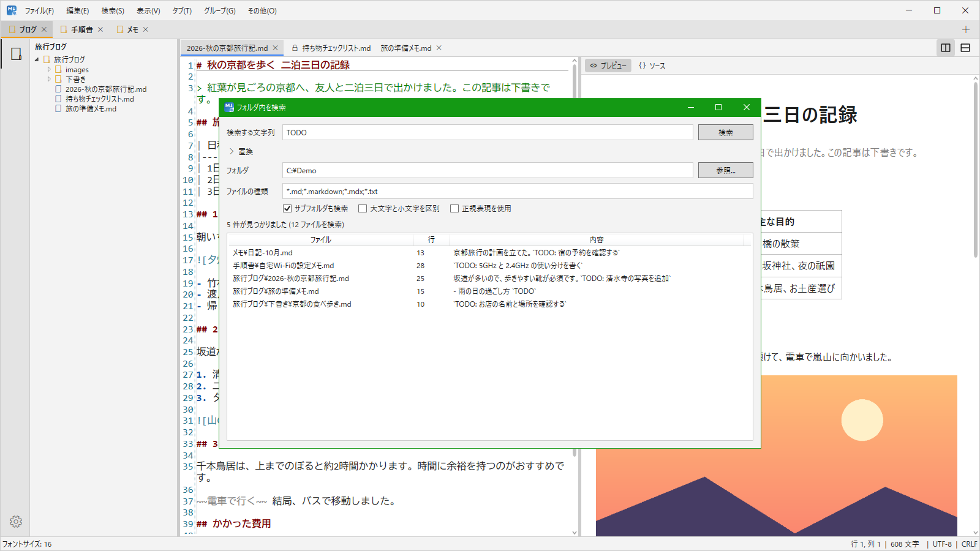
Task: Open settings gear in sidebar
Action: click(16, 522)
